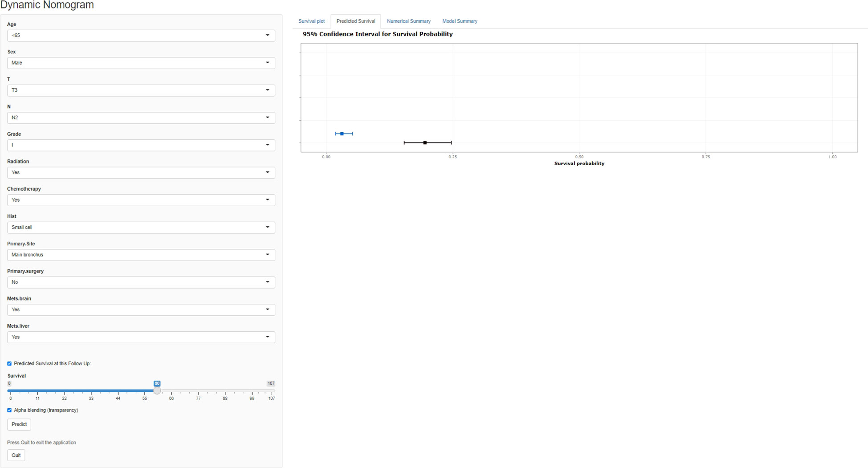Image resolution: width=868 pixels, height=468 pixels.
Task: Open the Numerical Summary tab
Action: 408,21
